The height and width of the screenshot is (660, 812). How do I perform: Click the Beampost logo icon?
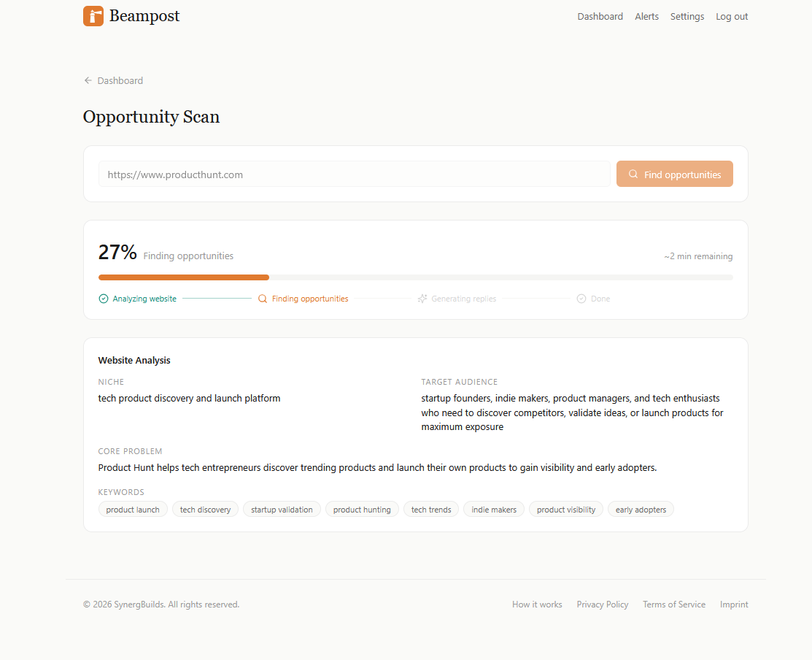point(93,15)
